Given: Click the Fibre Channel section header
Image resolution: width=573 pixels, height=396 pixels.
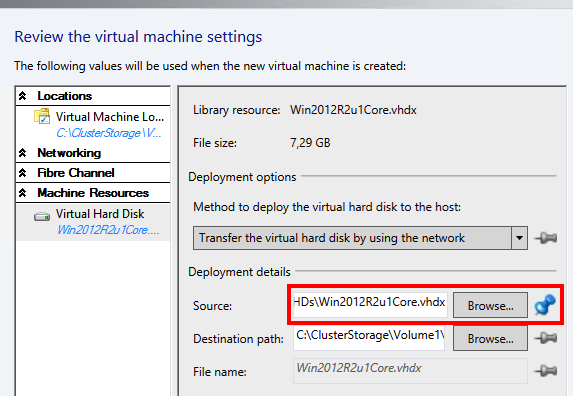Looking at the screenshot, I should pos(93,173).
